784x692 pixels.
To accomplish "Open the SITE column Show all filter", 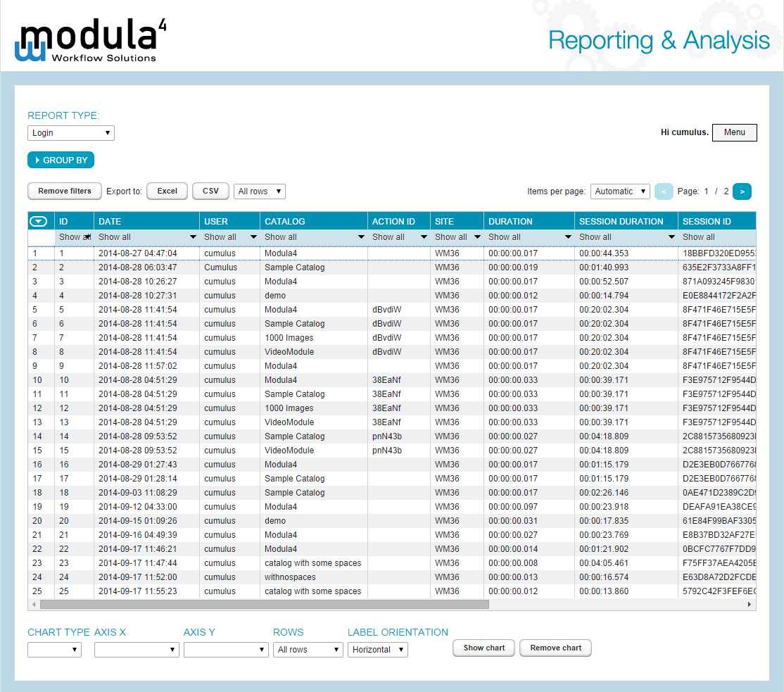I will point(457,237).
